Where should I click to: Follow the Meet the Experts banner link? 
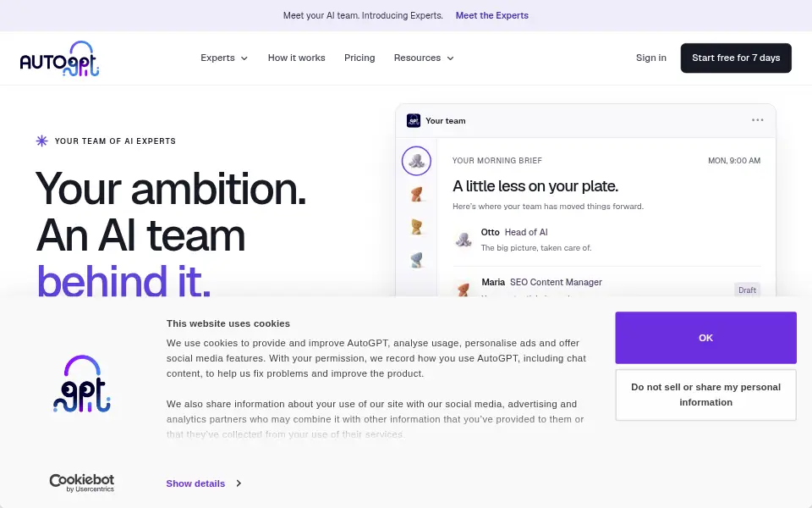(x=492, y=15)
